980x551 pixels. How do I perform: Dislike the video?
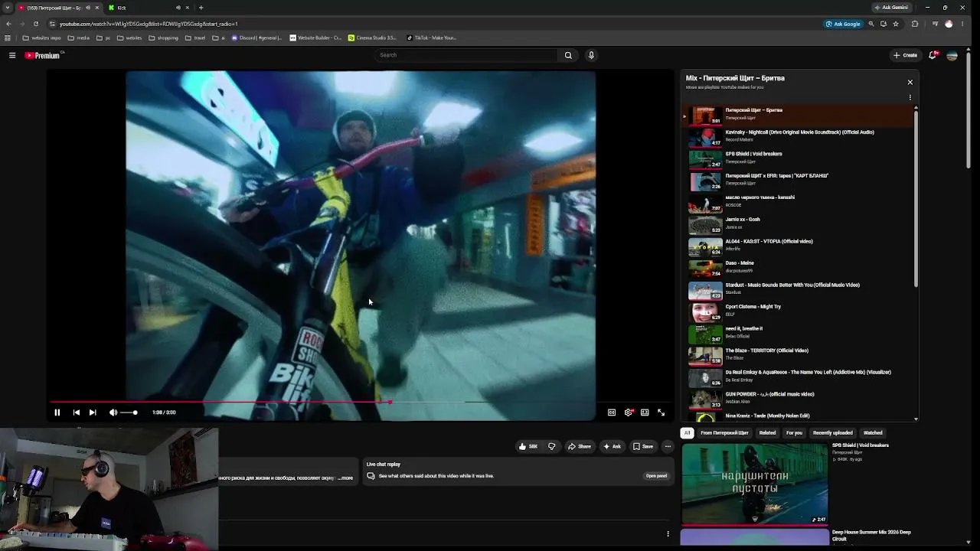click(x=551, y=446)
